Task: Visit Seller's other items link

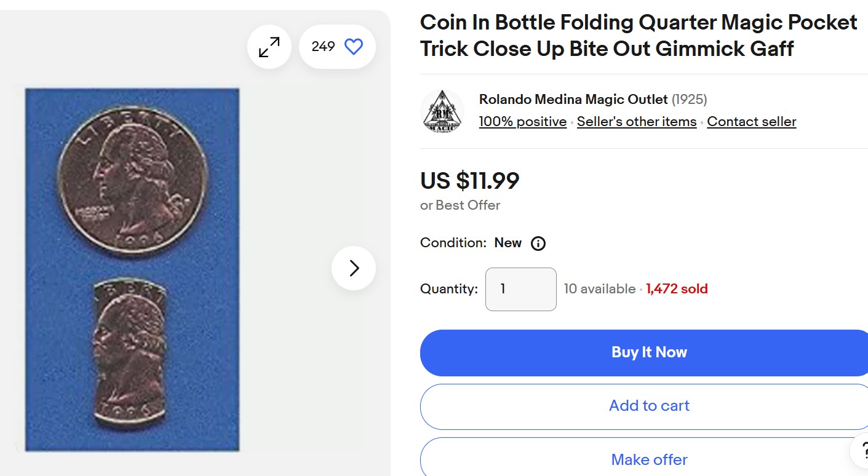Action: [x=636, y=122]
